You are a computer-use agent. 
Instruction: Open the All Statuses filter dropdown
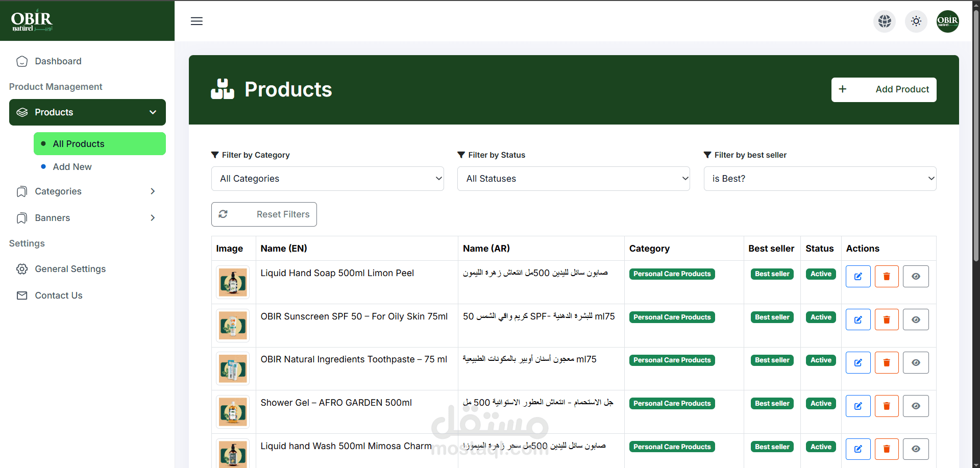[574, 179]
